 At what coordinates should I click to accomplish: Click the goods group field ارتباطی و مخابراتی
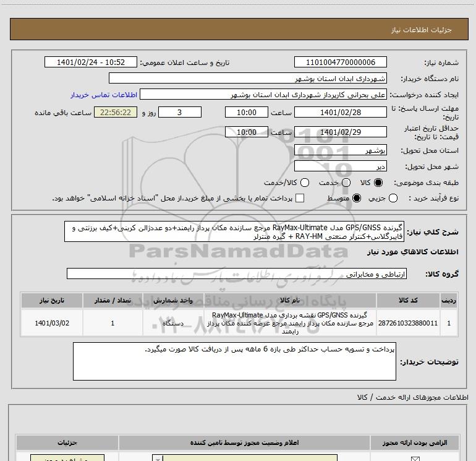(237, 274)
